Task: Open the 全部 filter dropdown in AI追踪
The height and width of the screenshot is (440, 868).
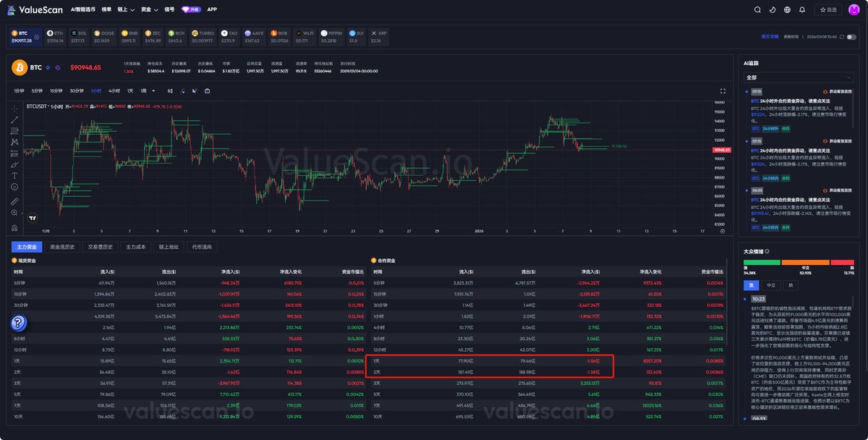Action: pos(799,77)
